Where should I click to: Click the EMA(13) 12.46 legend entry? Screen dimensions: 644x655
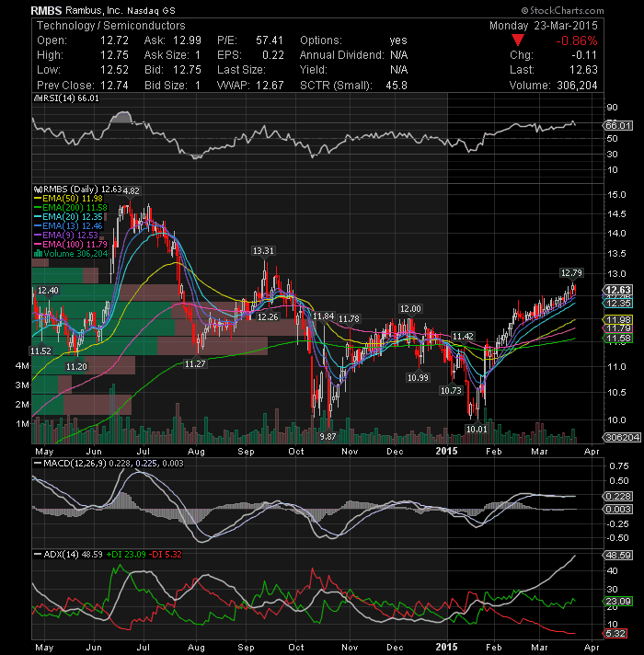68,226
